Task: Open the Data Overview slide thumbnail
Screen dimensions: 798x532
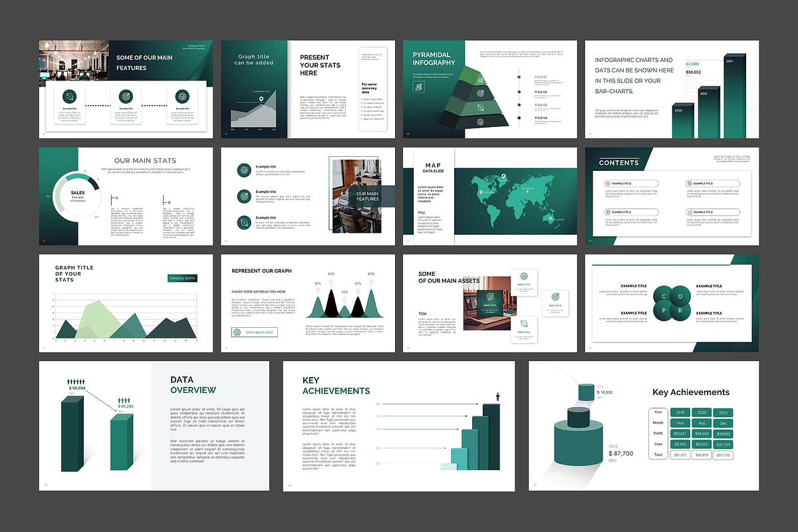Action: point(154,427)
